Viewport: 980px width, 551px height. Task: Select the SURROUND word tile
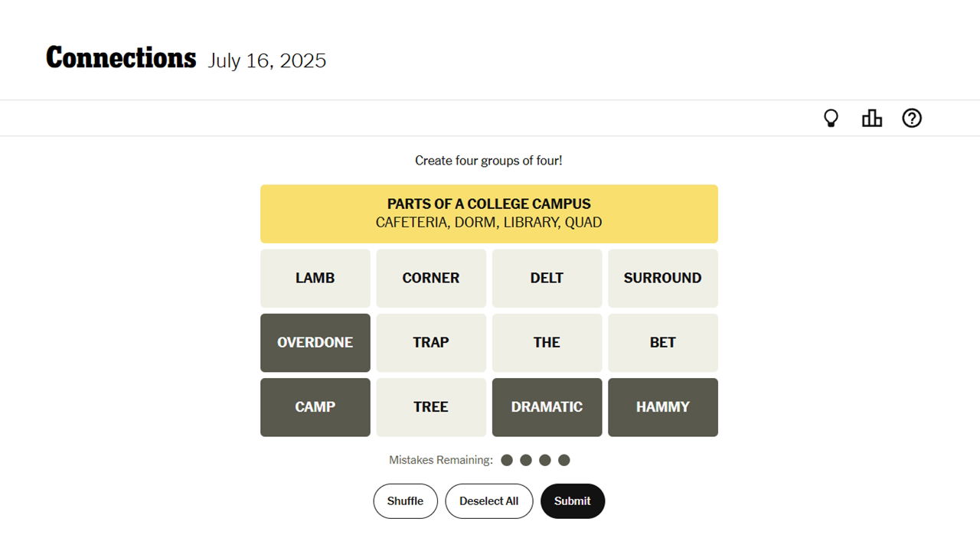(663, 279)
